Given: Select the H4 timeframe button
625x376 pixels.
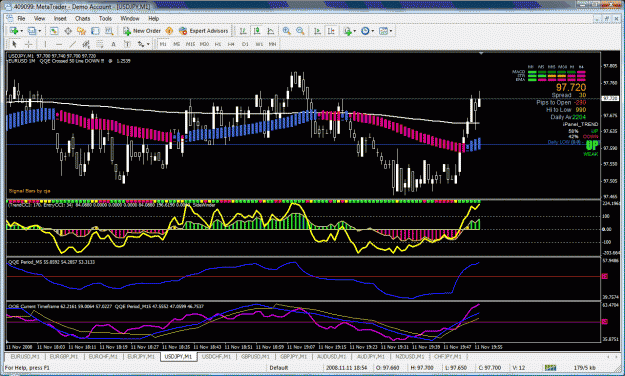Looking at the screenshot, I should pos(231,44).
